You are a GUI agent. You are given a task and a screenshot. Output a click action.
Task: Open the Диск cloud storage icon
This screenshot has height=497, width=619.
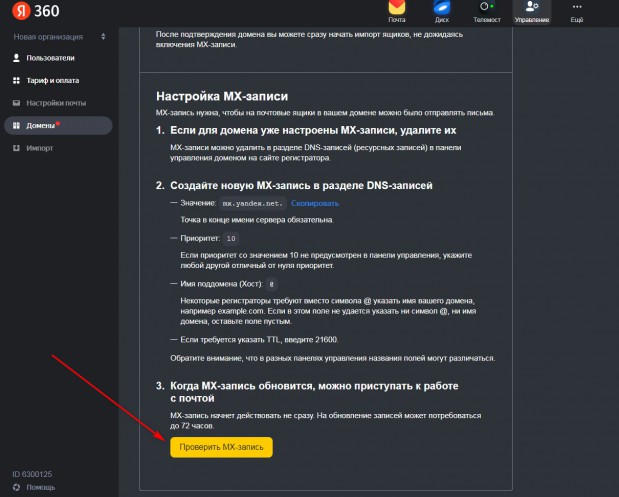[x=441, y=9]
